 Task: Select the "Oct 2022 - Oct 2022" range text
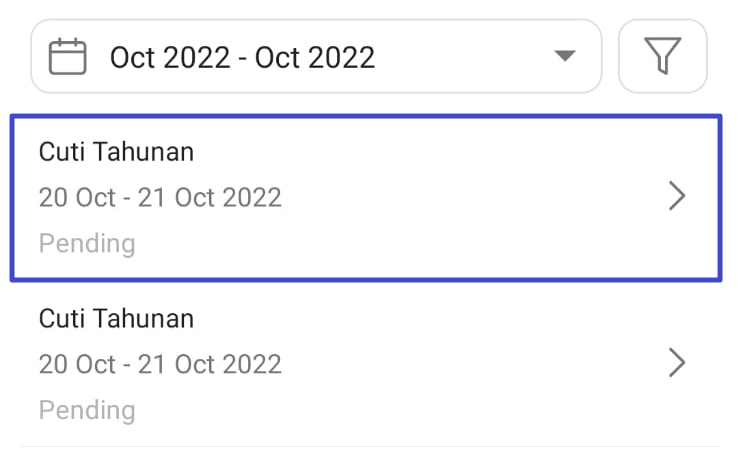pos(242,57)
